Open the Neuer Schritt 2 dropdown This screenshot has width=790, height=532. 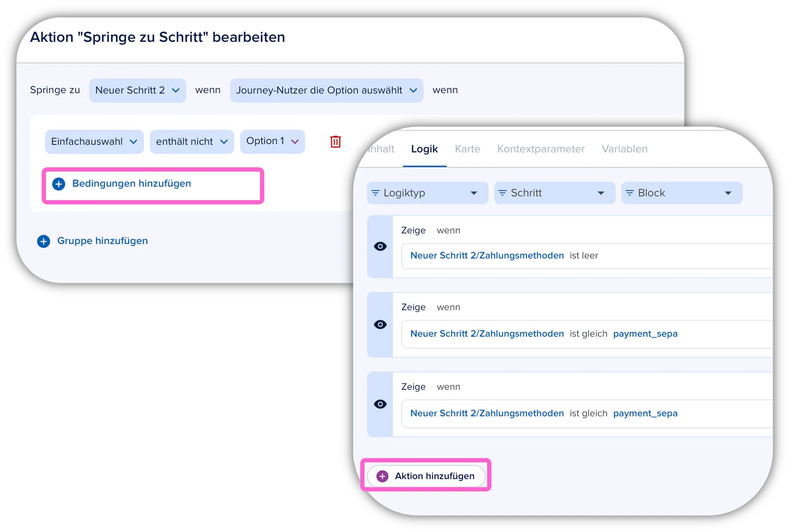click(137, 90)
